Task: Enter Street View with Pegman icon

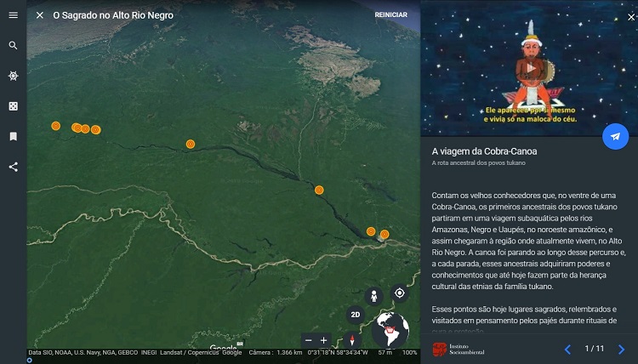Action: point(373,295)
